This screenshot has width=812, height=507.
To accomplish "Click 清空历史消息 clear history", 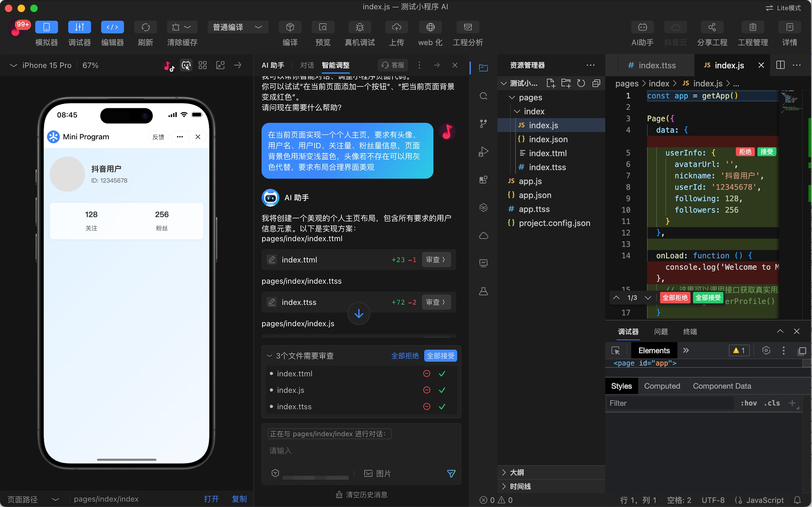I will pyautogui.click(x=362, y=494).
